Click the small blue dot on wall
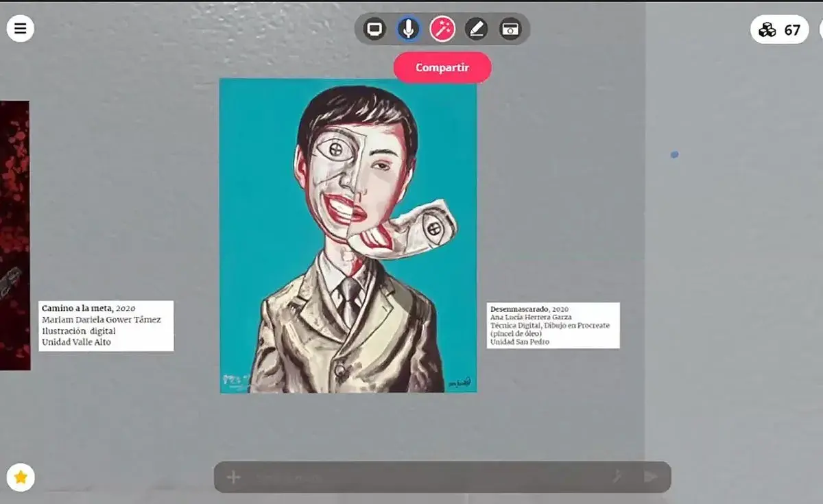Viewport: 823px width, 504px height. pos(674,155)
